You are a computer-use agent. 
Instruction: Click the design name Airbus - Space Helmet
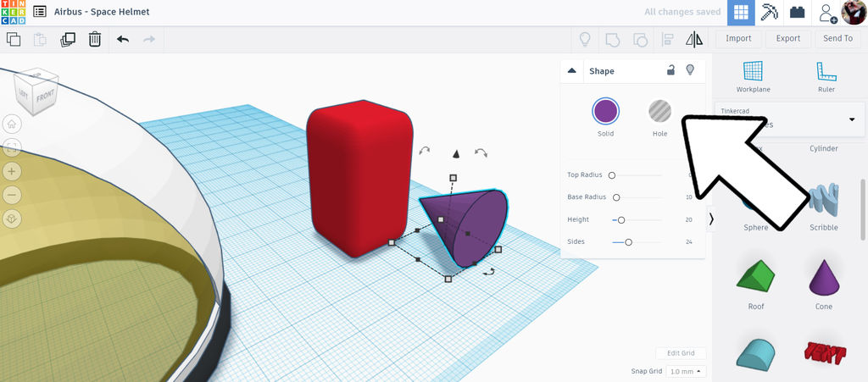(x=102, y=12)
